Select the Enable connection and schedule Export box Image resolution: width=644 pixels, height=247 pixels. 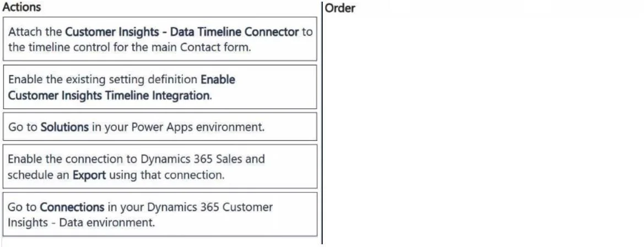click(x=160, y=167)
